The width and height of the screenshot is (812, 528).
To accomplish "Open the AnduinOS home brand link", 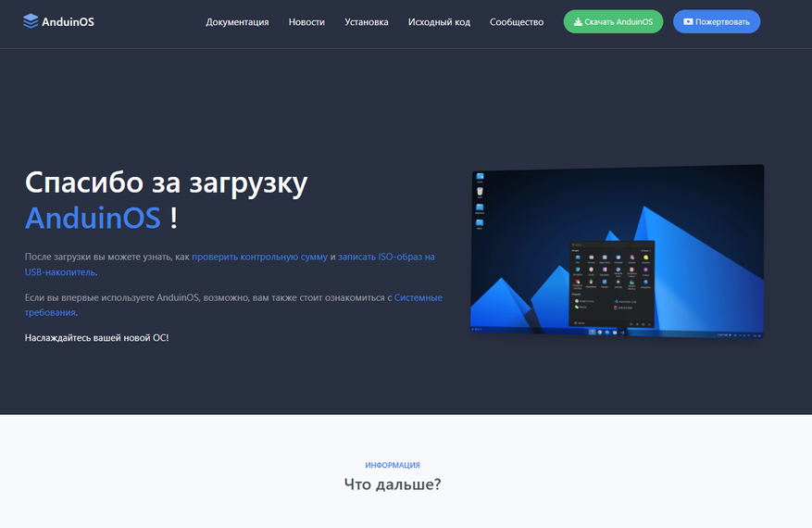I will pyautogui.click(x=58, y=21).
